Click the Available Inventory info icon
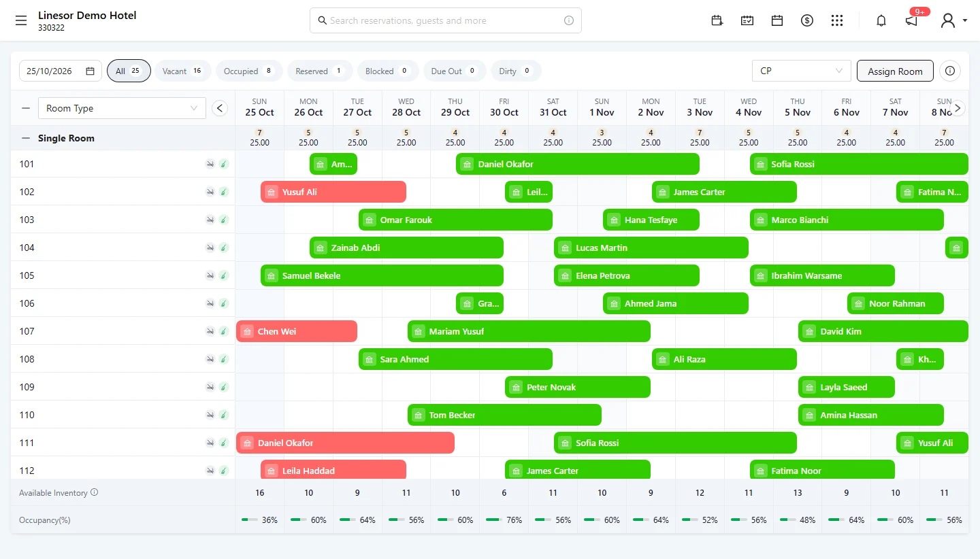The width and height of the screenshot is (980, 559). (95, 492)
